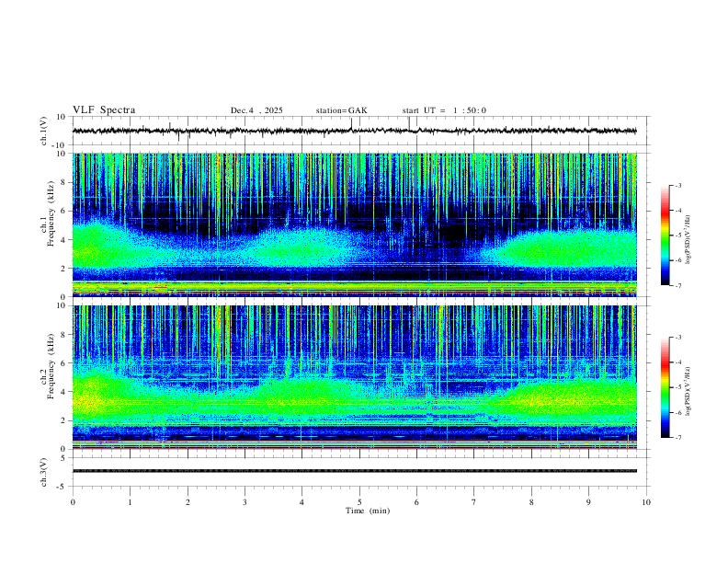
Task: Click the 'station=GAK' header text
Action: (341, 110)
